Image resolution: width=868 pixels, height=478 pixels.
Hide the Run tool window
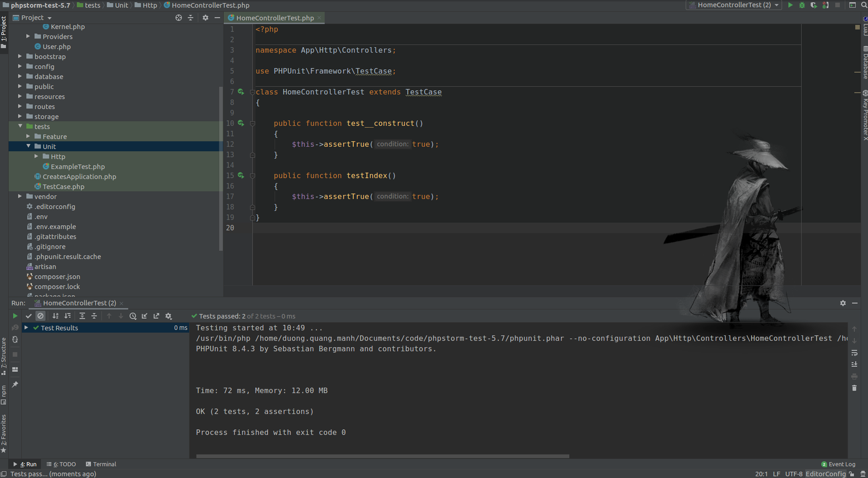coord(855,303)
